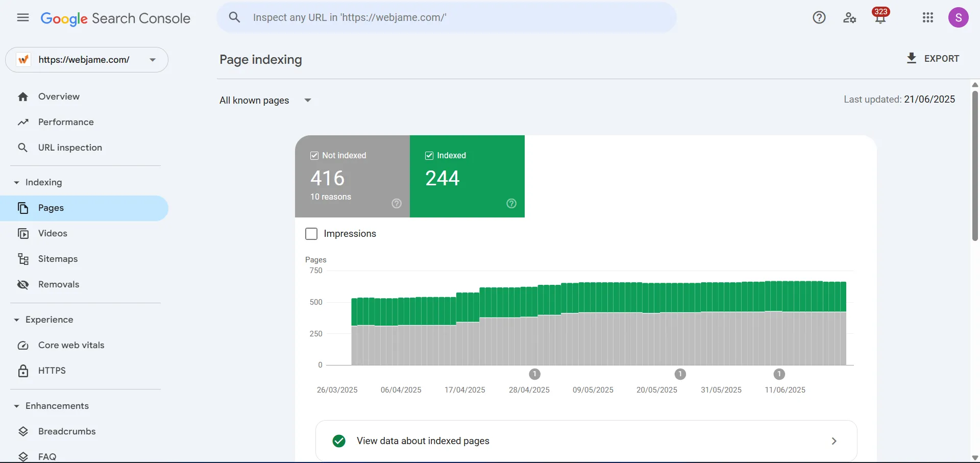Click the URL inspection magnifier icon

22,148
